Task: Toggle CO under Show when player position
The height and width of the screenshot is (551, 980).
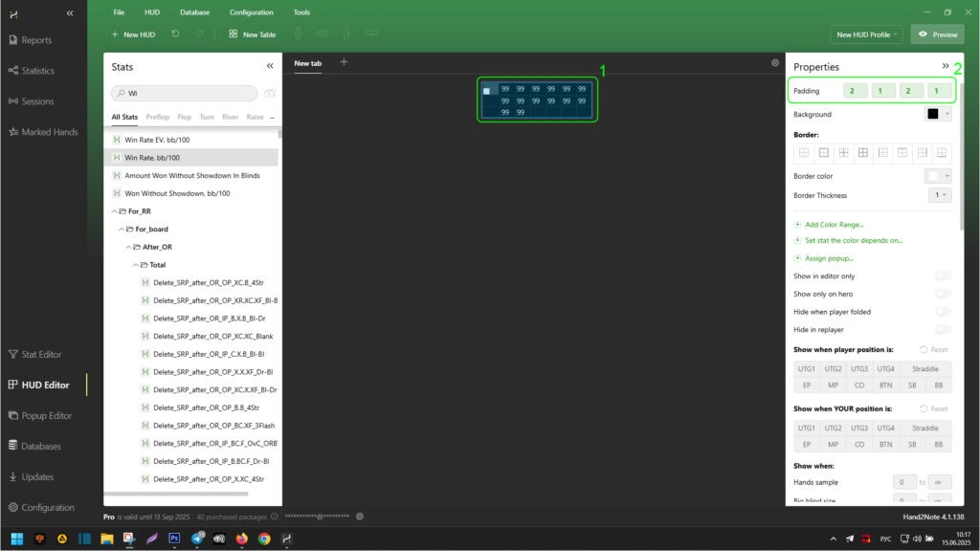Action: (859, 386)
